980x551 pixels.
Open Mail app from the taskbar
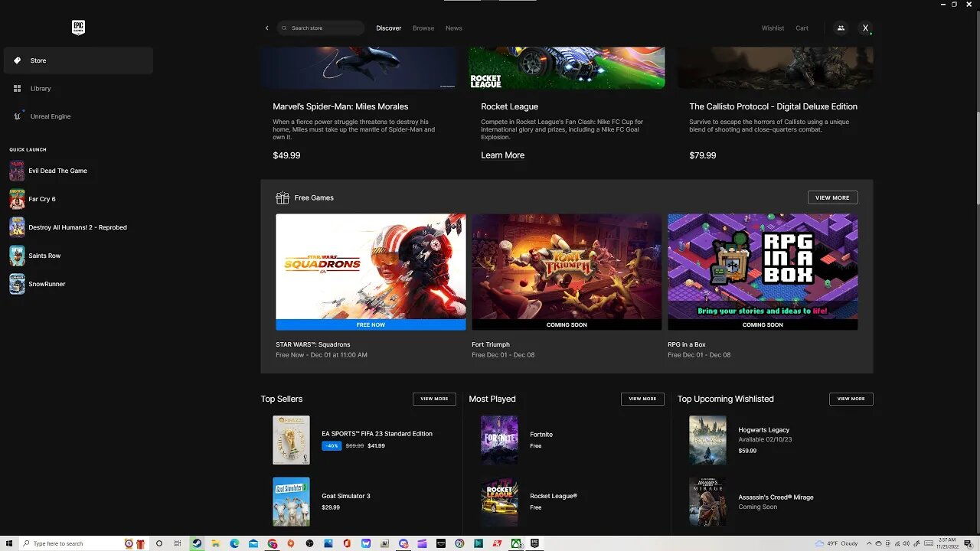[x=253, y=543]
